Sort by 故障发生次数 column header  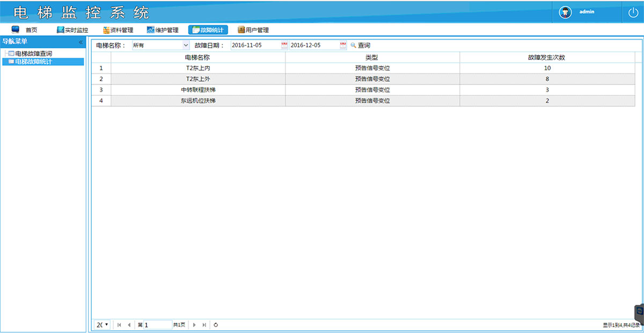point(546,57)
